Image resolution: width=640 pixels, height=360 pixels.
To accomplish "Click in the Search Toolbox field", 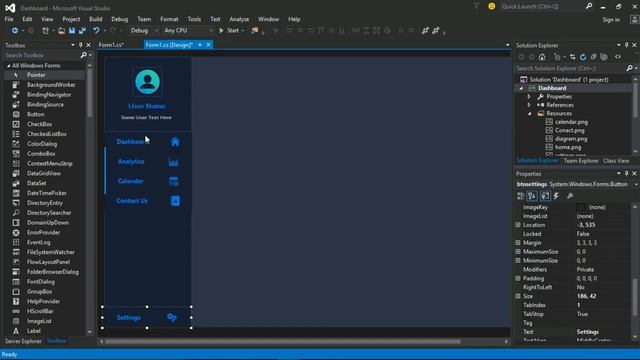I will (42, 55).
